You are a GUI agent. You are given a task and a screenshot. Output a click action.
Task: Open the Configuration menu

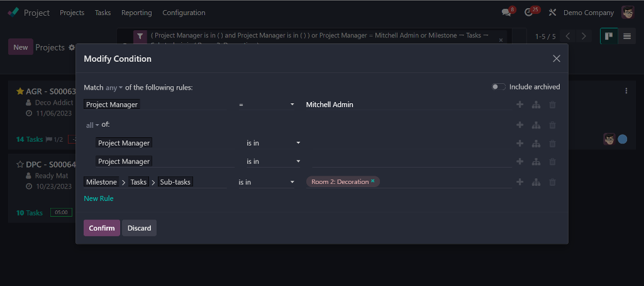coord(184,13)
